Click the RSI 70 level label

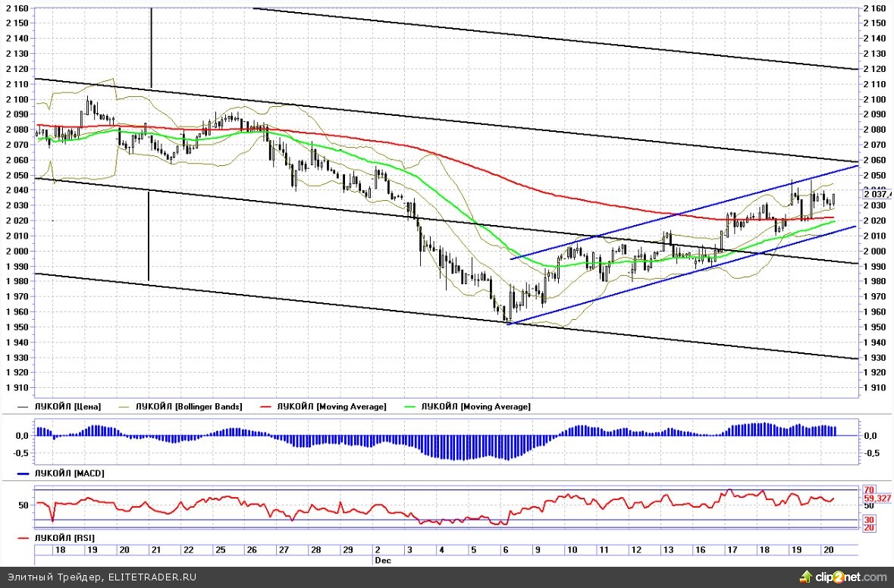[868, 489]
